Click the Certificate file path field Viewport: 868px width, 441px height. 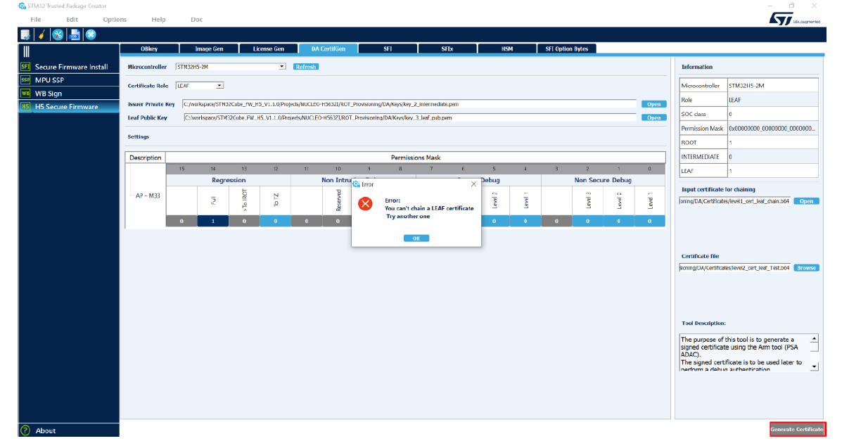point(734,268)
